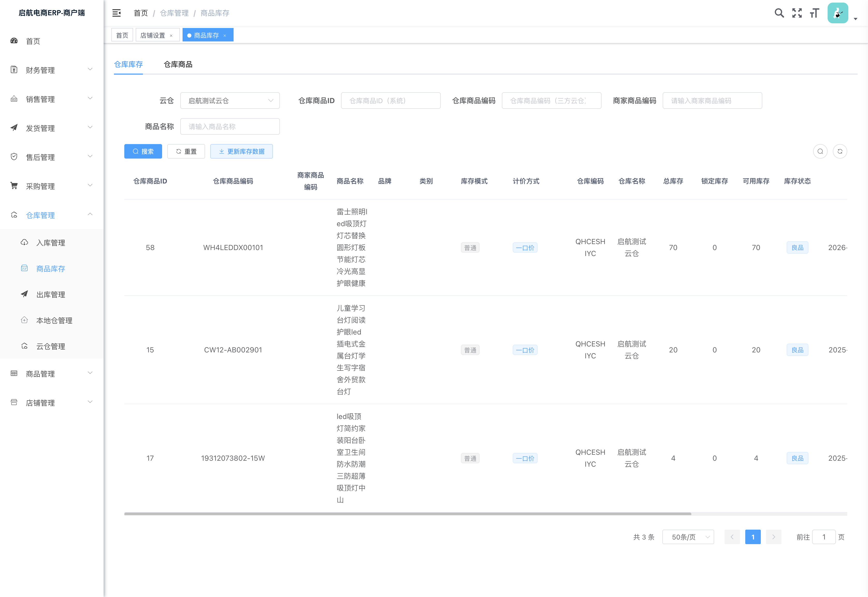Open the header search magnifier icon
Viewport: 868px width, 597px height.
779,13
